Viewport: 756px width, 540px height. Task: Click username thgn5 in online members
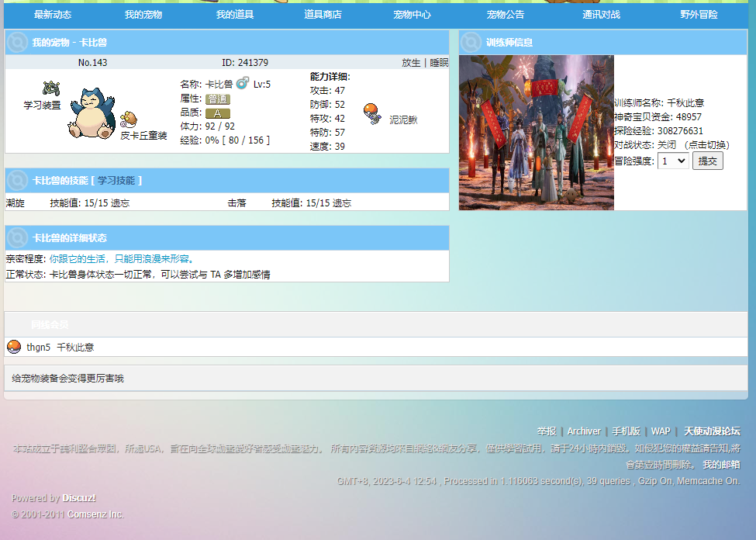point(38,347)
